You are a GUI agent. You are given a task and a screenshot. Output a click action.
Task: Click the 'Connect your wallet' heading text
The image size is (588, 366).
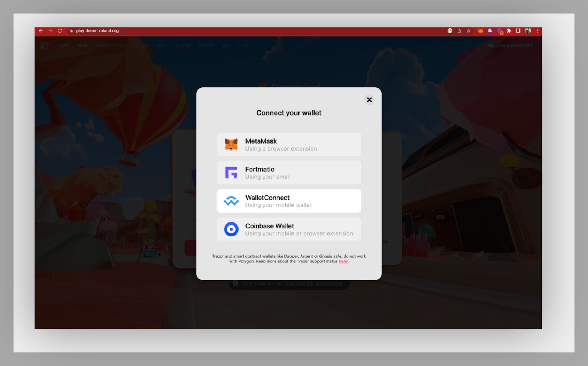click(x=289, y=113)
